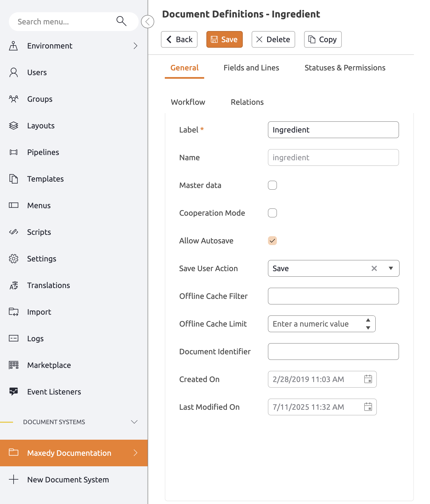Screen dimensions: 430x504
Task: Uncheck the Allow Autosave checkbox
Action: (x=272, y=241)
